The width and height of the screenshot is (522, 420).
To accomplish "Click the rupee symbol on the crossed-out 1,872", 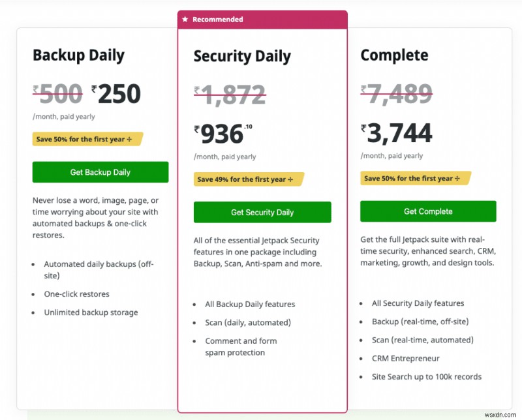I will click(196, 89).
